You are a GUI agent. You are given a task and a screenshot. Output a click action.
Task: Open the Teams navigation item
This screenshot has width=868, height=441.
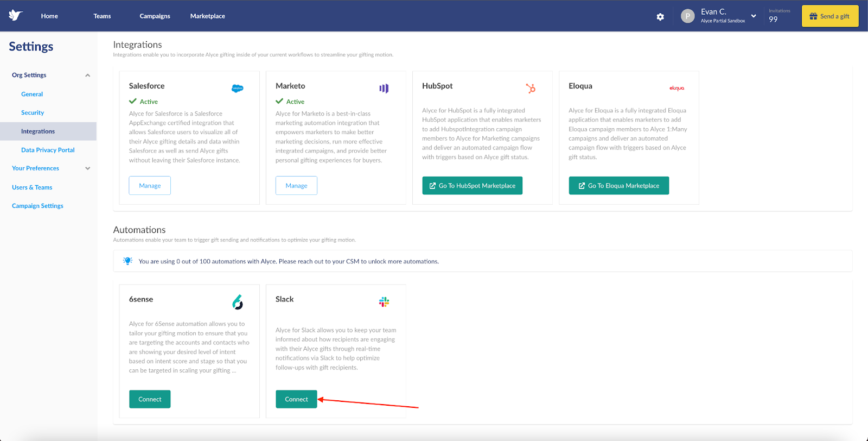pyautogui.click(x=102, y=16)
